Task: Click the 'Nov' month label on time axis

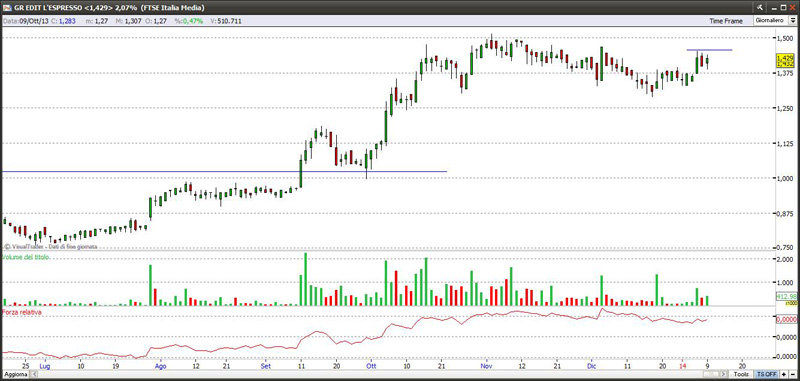Action: pos(487,366)
